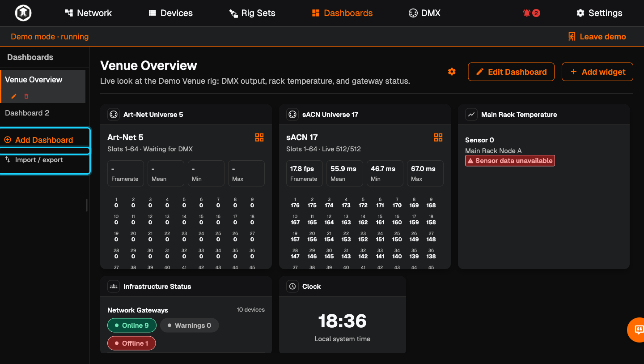Click the Main Rack Temperature chart icon
The height and width of the screenshot is (364, 644).
click(471, 115)
